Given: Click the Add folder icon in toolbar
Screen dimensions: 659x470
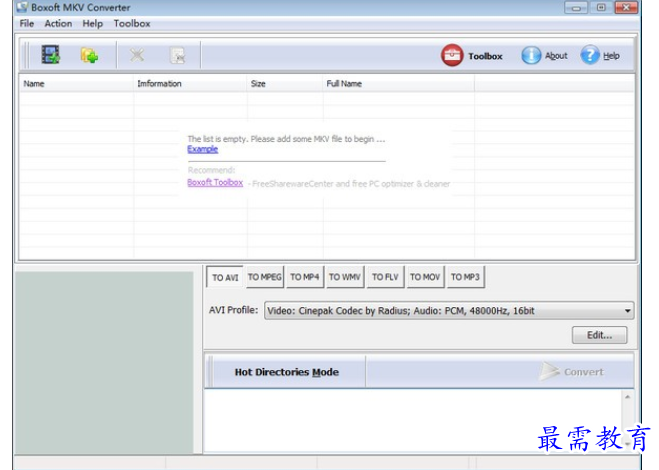Looking at the screenshot, I should click(x=89, y=55).
